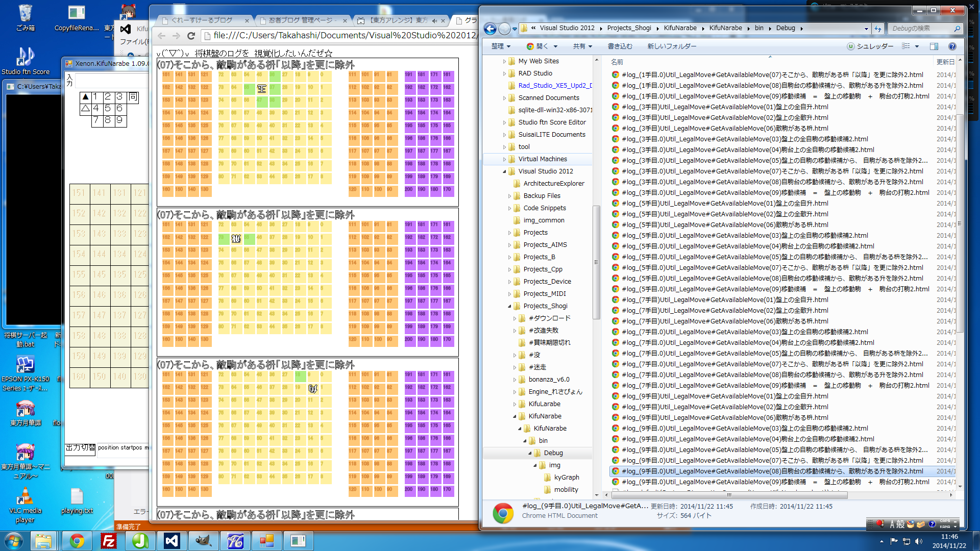
Task: Open Explorer help question mark icon
Action: click(x=952, y=46)
